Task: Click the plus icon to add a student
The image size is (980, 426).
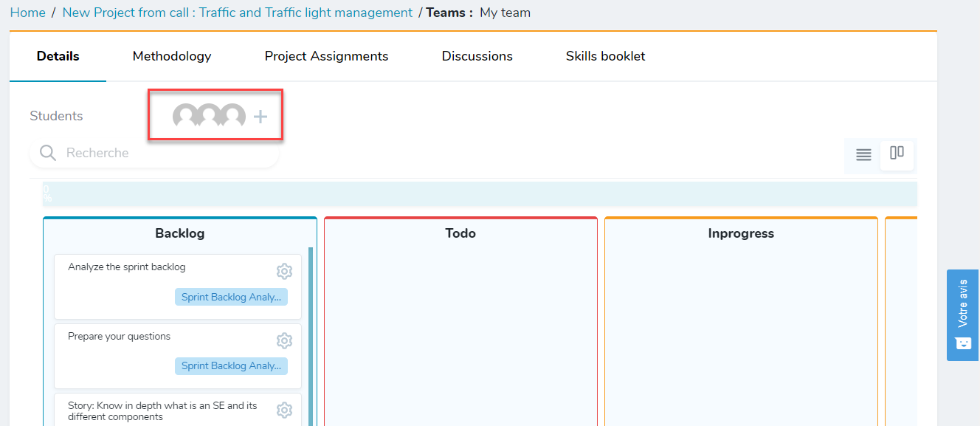Action: pos(260,116)
